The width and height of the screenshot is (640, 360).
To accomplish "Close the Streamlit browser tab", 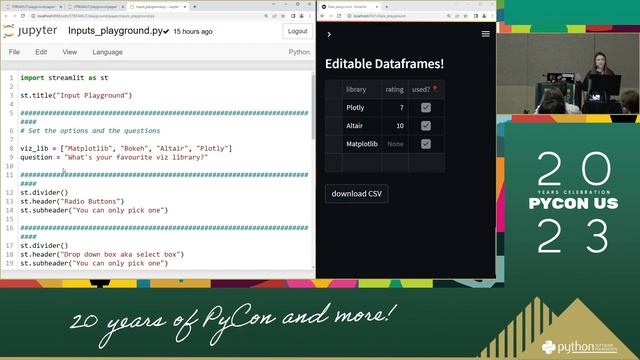I will [377, 7].
